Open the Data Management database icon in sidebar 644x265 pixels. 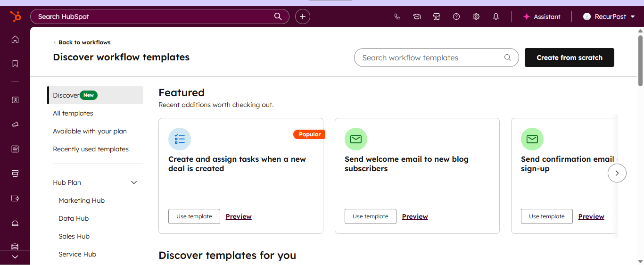pos(15,247)
